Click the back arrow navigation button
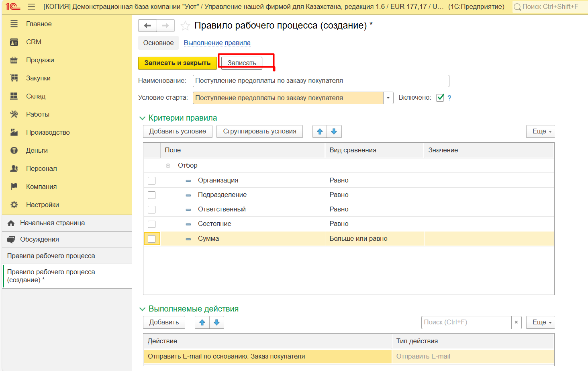The height and width of the screenshot is (371, 588). click(x=147, y=26)
